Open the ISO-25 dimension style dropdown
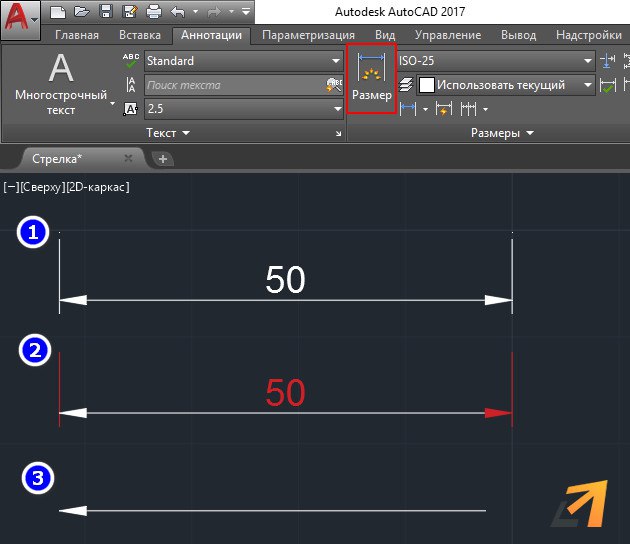Screen dimensions: 630x544 coord(496,61)
